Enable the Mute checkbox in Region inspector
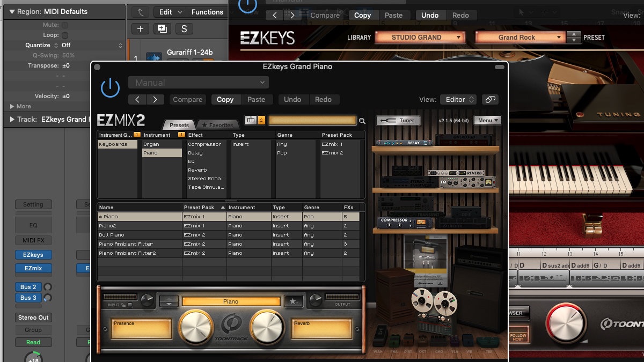This screenshot has height=362, width=644. [x=64, y=25]
